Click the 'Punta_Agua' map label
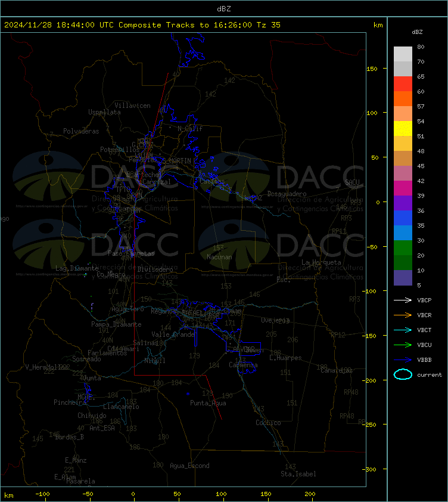Image resolution: width=448 pixels, height=502 pixels. 208,403
